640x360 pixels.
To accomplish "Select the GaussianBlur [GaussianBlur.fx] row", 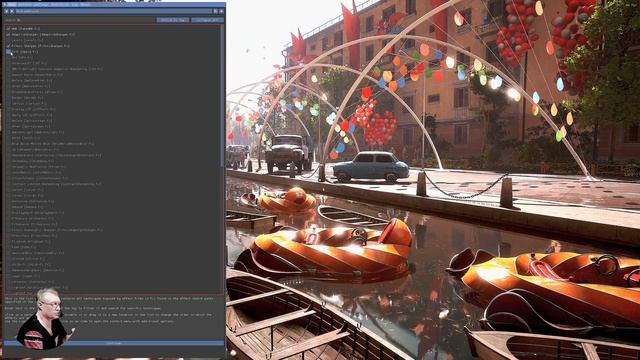I will (x=38, y=253).
